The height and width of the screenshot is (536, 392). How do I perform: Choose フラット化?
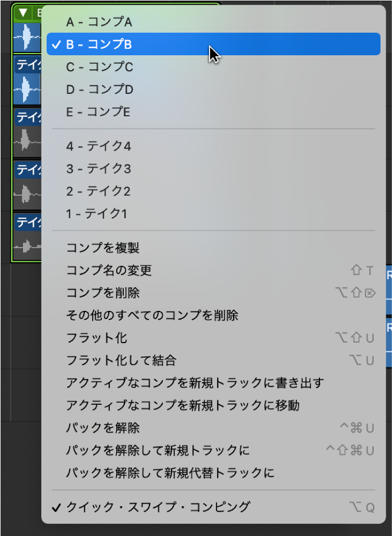point(213,338)
